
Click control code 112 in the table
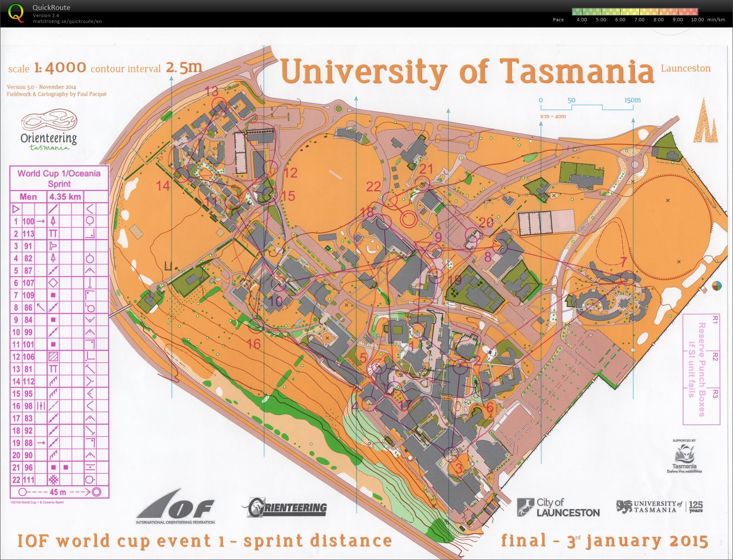pyautogui.click(x=28, y=381)
